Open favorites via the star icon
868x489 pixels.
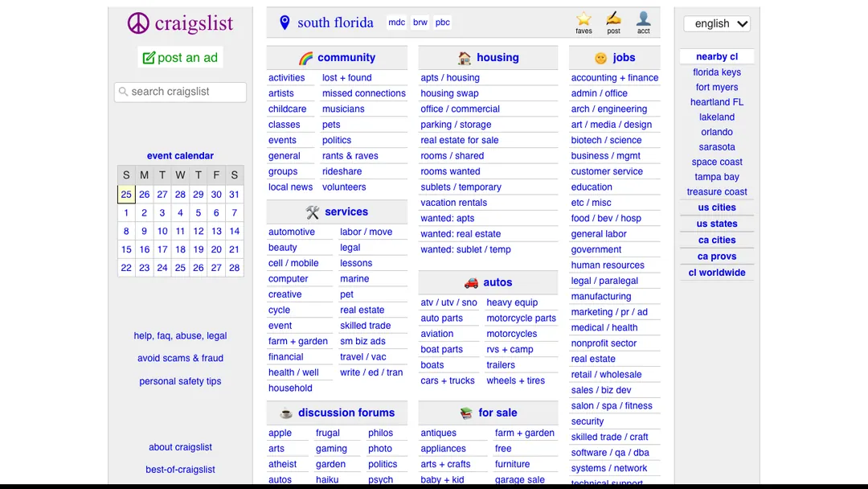coord(583,19)
